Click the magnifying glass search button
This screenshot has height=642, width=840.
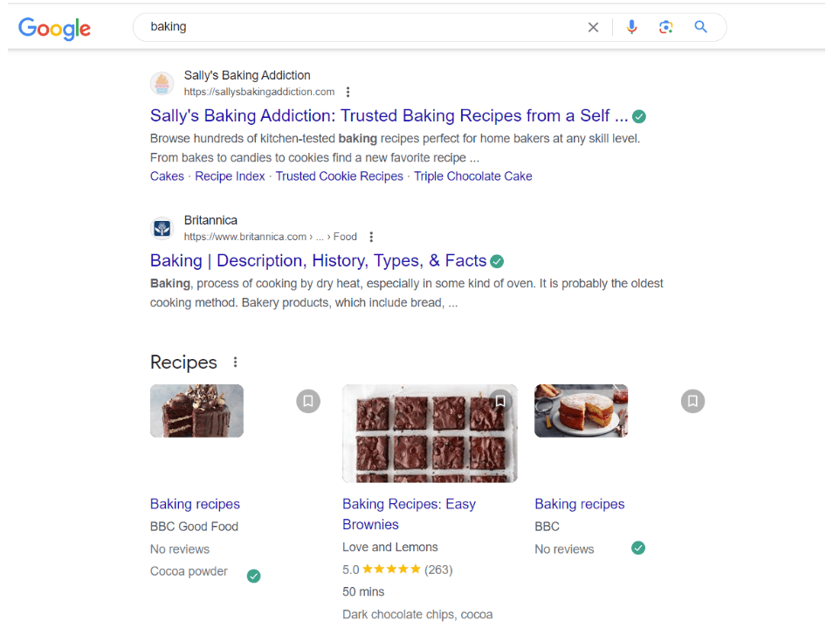[700, 27]
